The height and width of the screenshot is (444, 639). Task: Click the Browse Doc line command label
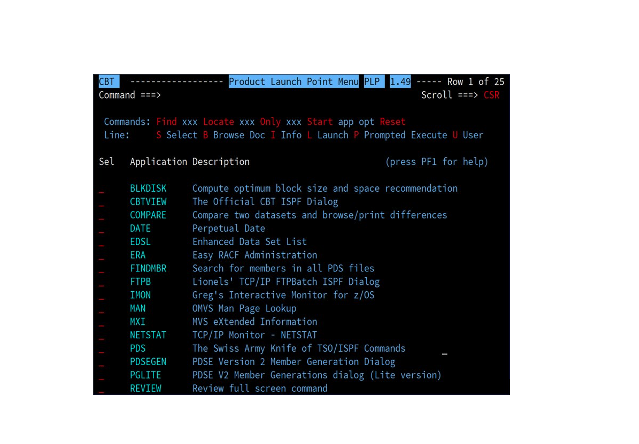pyautogui.click(x=239, y=135)
